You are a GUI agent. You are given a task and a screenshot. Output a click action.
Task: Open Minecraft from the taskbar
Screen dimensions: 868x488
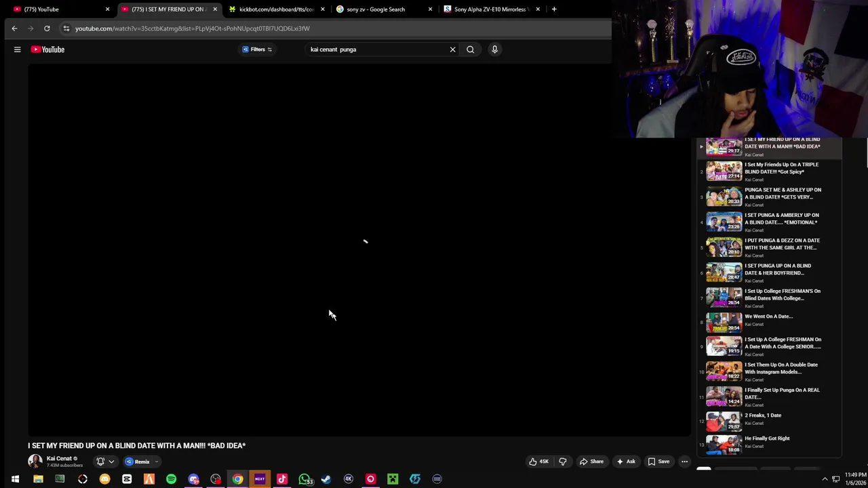[393, 479]
